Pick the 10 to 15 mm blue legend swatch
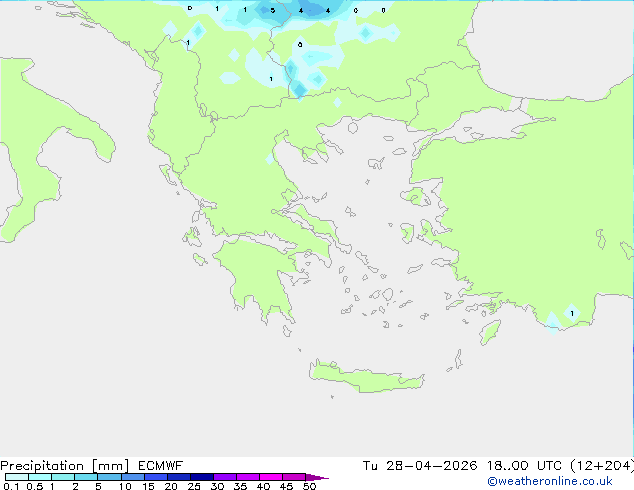 tap(133, 477)
